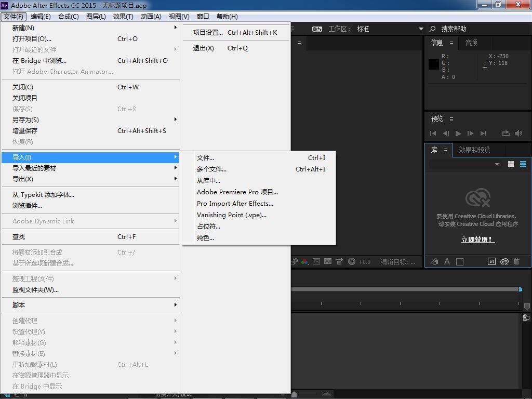Choose 项目设置... menu entry
Viewport: 532px width, 399px height.
pyautogui.click(x=236, y=33)
